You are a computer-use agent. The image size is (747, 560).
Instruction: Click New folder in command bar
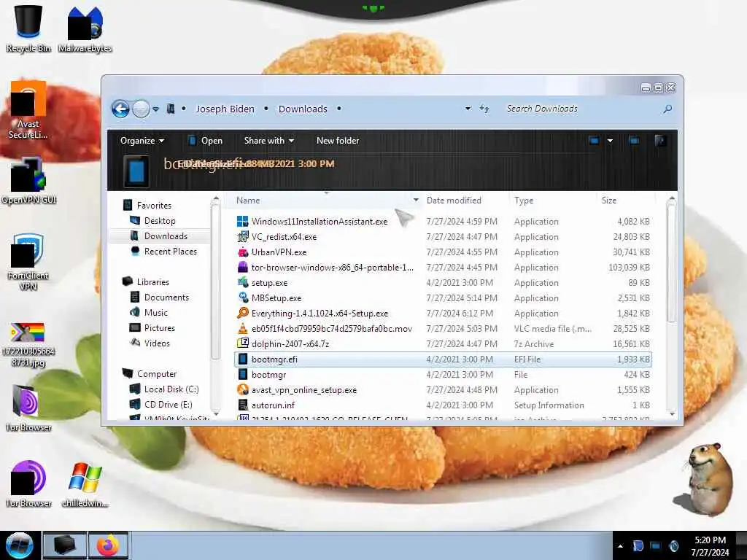click(338, 141)
